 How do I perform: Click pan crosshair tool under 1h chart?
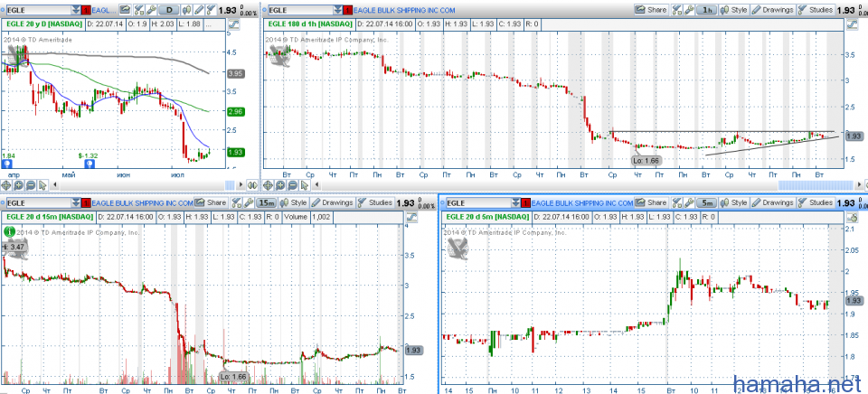[x=268, y=185]
